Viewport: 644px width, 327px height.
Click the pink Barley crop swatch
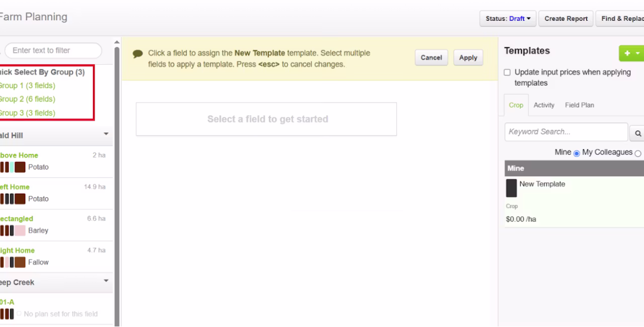20,230
